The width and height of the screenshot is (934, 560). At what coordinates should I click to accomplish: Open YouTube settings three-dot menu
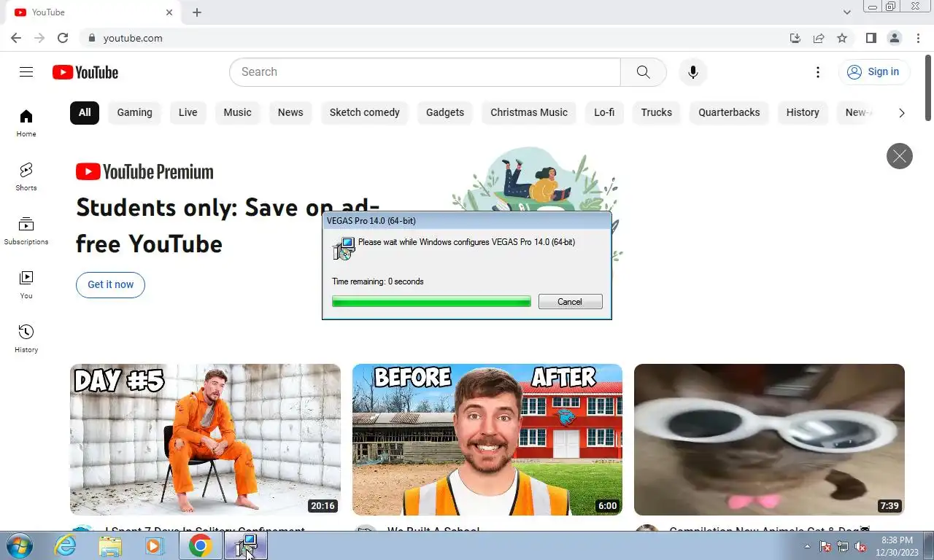coord(818,72)
